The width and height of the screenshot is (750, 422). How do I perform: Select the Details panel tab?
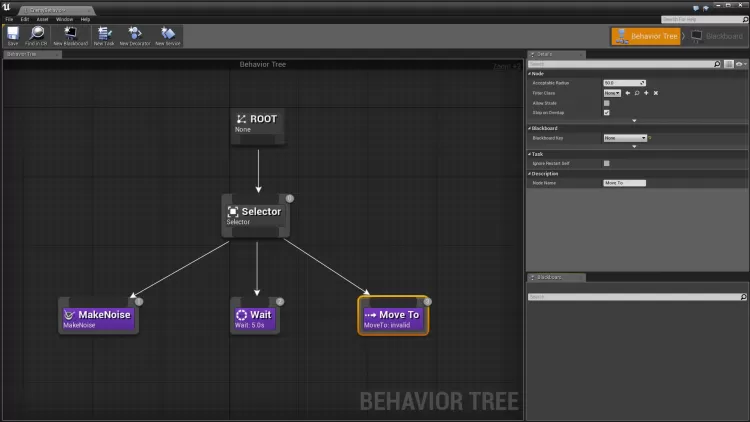pos(555,54)
